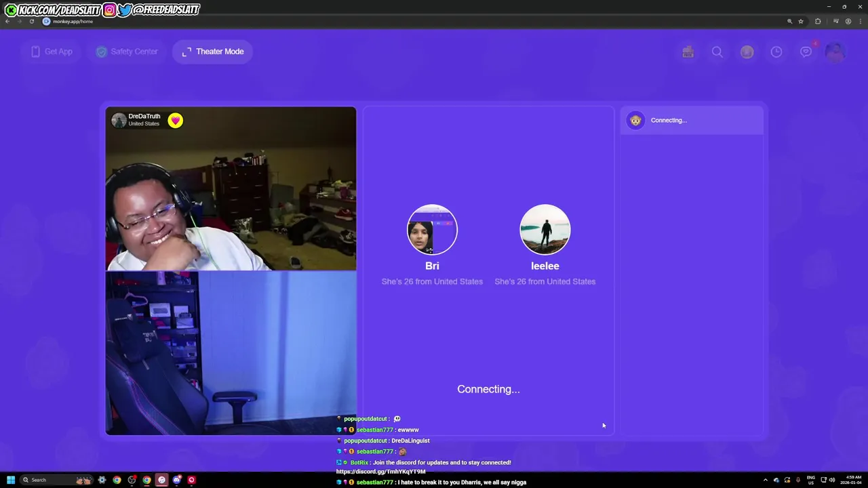This screenshot has width=868, height=488.
Task: Click the monkey emoji in Connecting panel
Action: click(x=635, y=121)
